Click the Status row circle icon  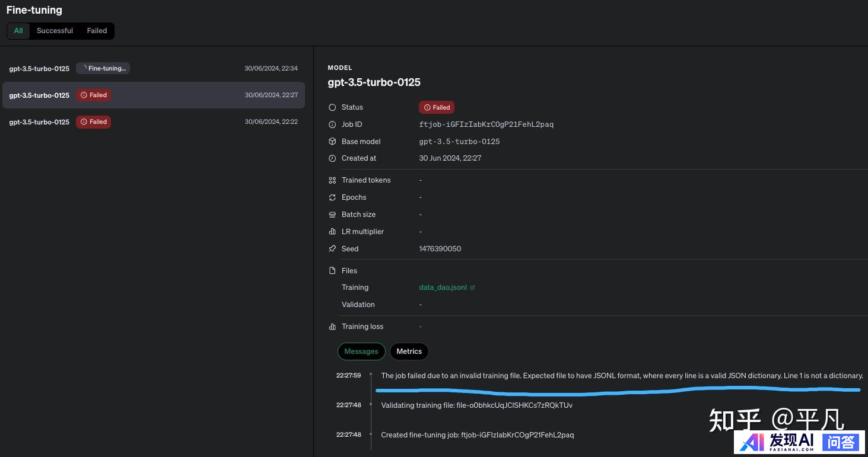(332, 107)
